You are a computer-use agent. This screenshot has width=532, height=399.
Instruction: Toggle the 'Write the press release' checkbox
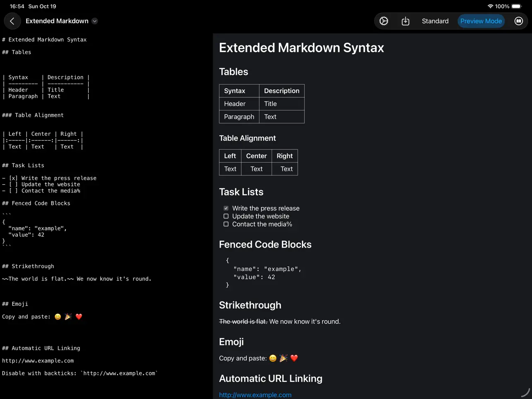click(226, 208)
